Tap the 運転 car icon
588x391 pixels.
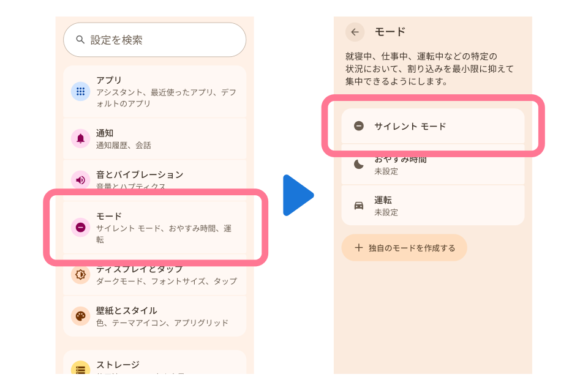click(x=359, y=206)
